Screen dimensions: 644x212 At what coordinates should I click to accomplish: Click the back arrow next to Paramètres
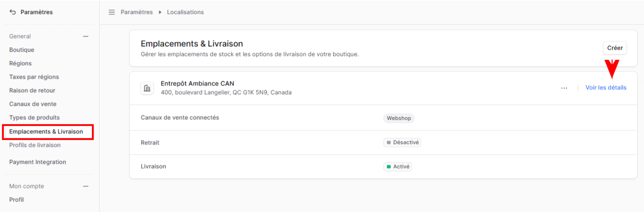tap(13, 12)
